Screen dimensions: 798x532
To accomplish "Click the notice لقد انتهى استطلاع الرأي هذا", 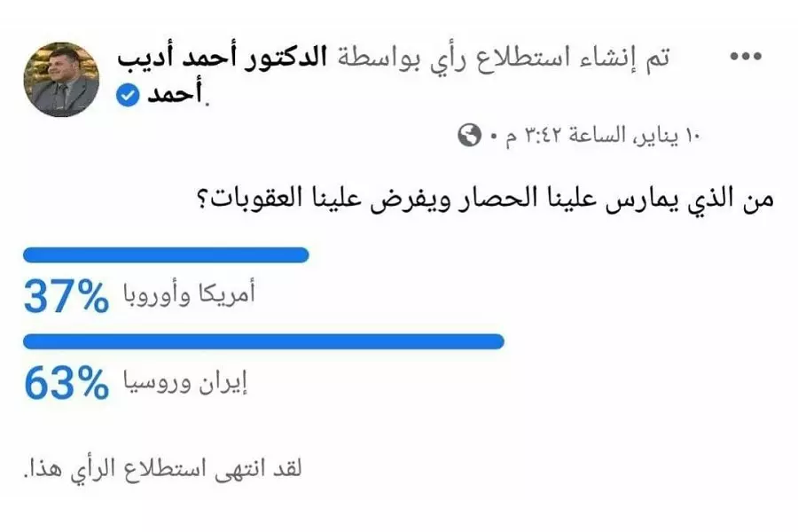I will (160, 469).
